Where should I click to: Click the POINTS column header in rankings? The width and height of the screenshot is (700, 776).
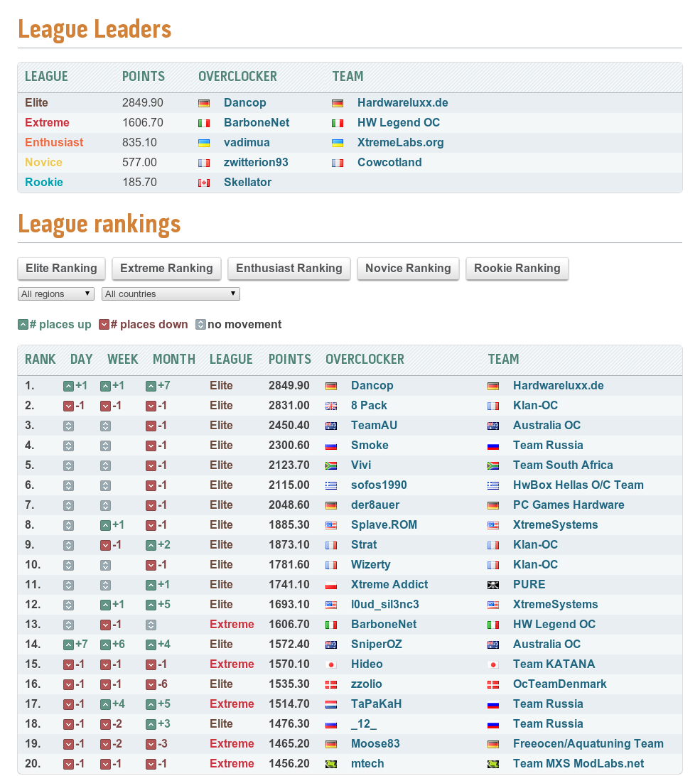point(290,360)
